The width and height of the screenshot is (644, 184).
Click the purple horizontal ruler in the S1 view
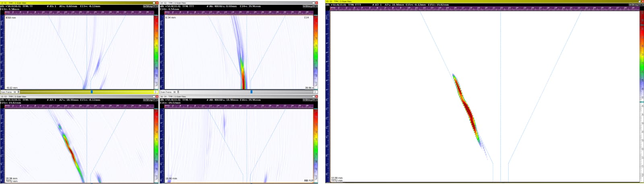tap(79, 13)
